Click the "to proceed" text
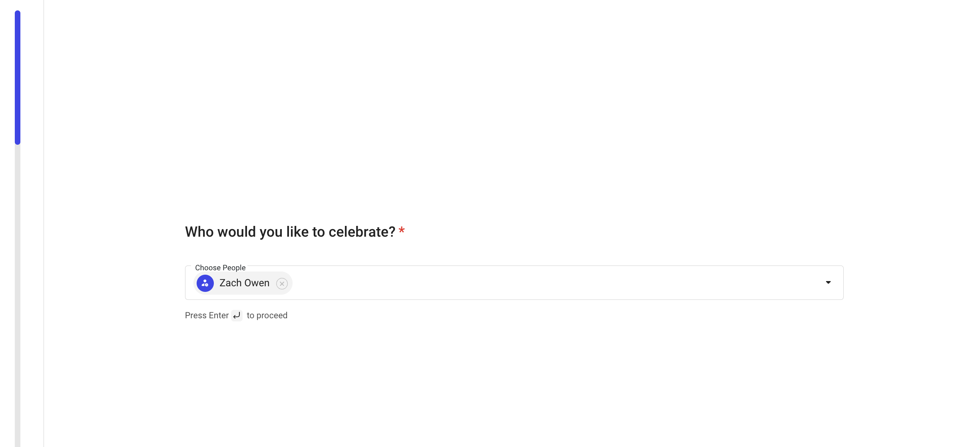This screenshot has height=447, width=980. (x=267, y=315)
